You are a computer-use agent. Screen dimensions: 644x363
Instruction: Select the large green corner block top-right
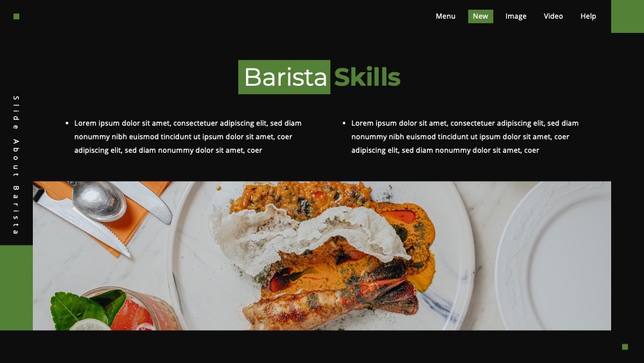pyautogui.click(x=627, y=16)
